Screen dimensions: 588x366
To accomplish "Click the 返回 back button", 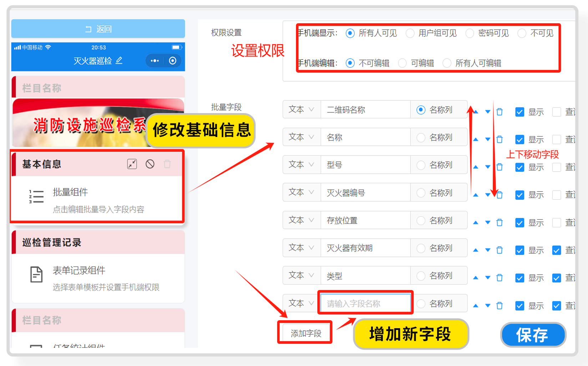I will pyautogui.click(x=98, y=29).
